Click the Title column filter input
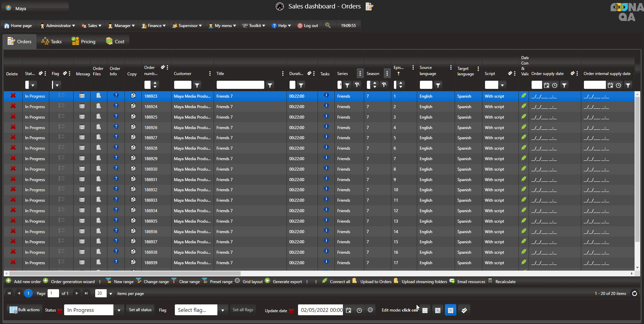This screenshot has width=644, height=324. click(240, 85)
